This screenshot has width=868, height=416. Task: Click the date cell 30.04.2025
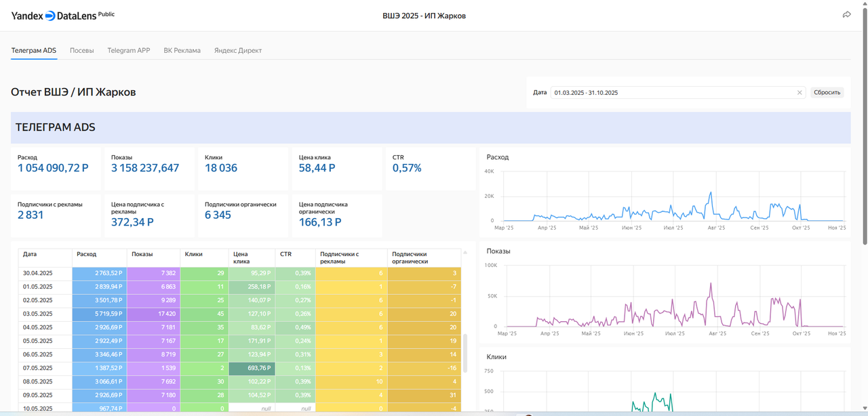pyautogui.click(x=45, y=273)
